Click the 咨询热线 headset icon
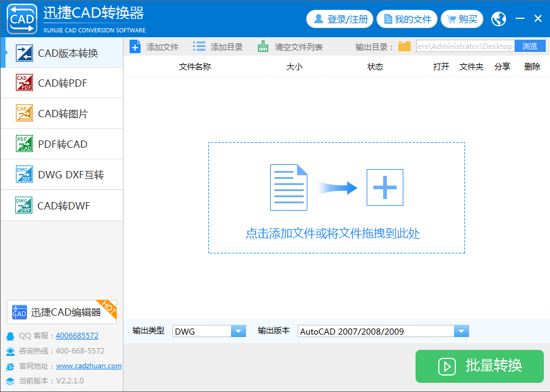 click(10, 351)
